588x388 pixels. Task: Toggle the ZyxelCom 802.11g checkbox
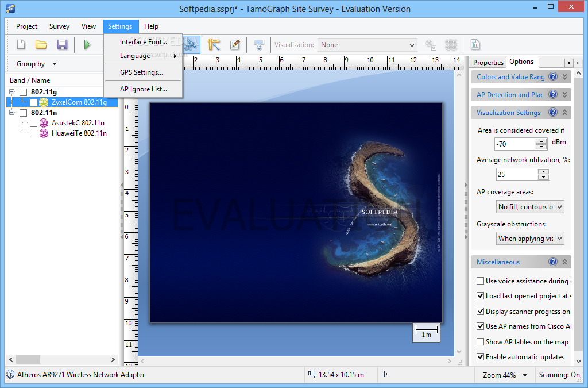[x=33, y=102]
